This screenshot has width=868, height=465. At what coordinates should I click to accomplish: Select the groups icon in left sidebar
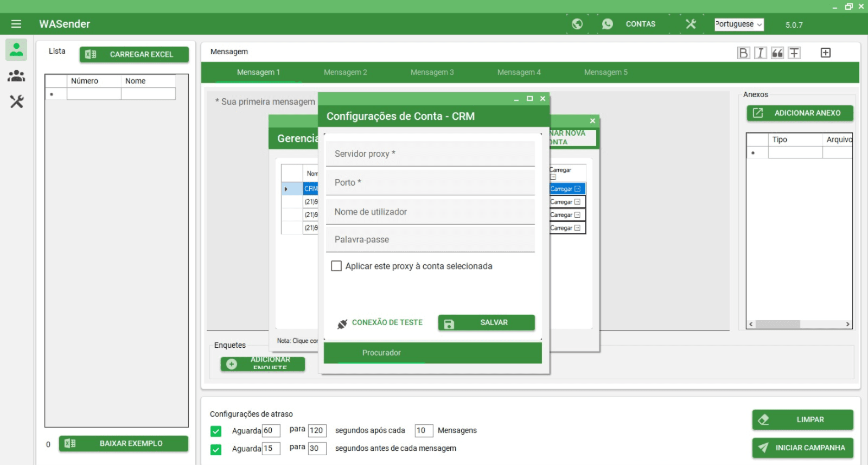tap(16, 76)
